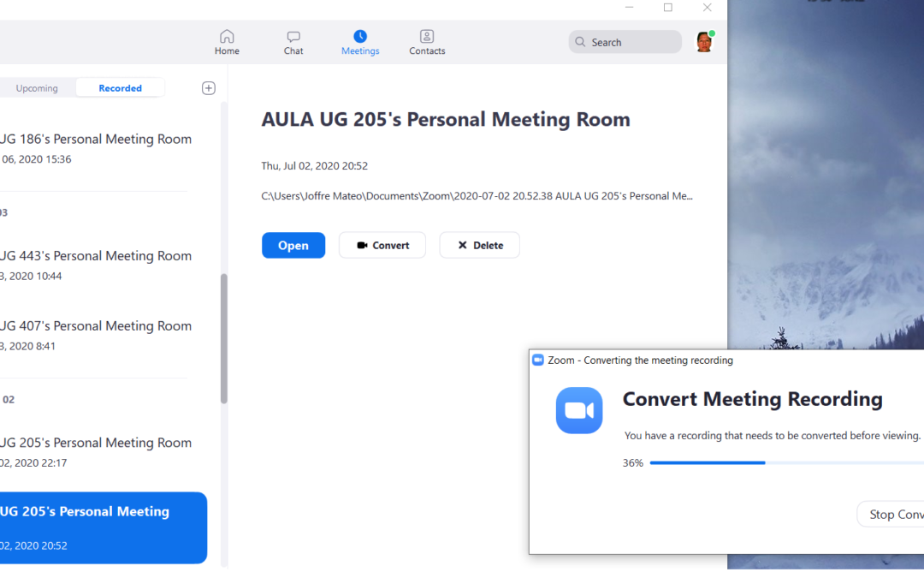
Task: Click the plus icon to add a meeting
Action: pos(209,88)
